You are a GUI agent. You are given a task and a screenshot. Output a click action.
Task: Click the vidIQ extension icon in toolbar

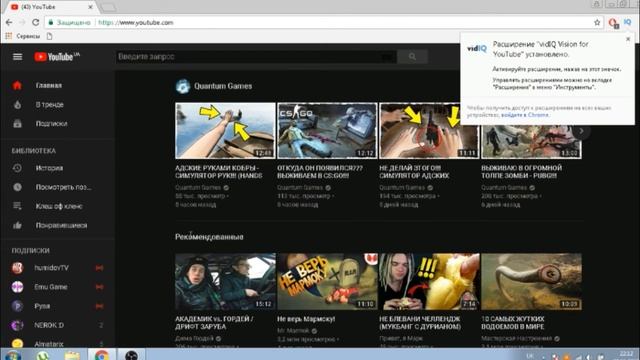pyautogui.click(x=628, y=22)
